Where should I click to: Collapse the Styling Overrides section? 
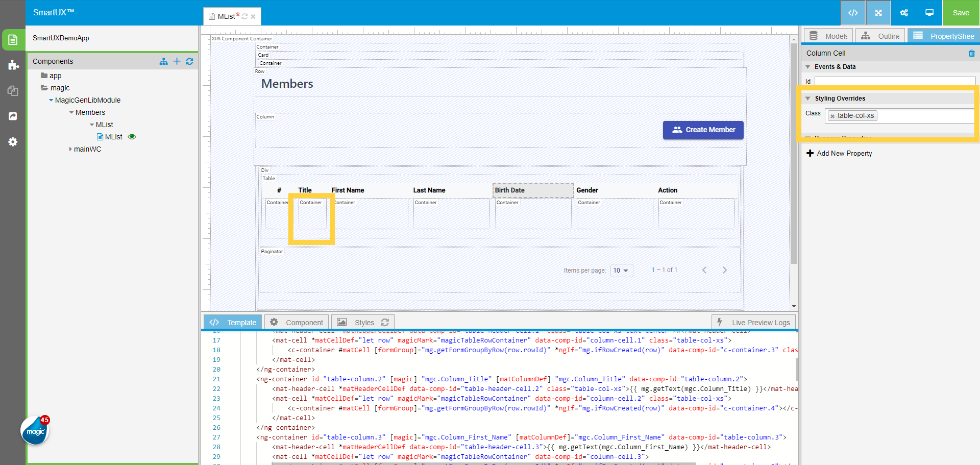click(x=808, y=99)
